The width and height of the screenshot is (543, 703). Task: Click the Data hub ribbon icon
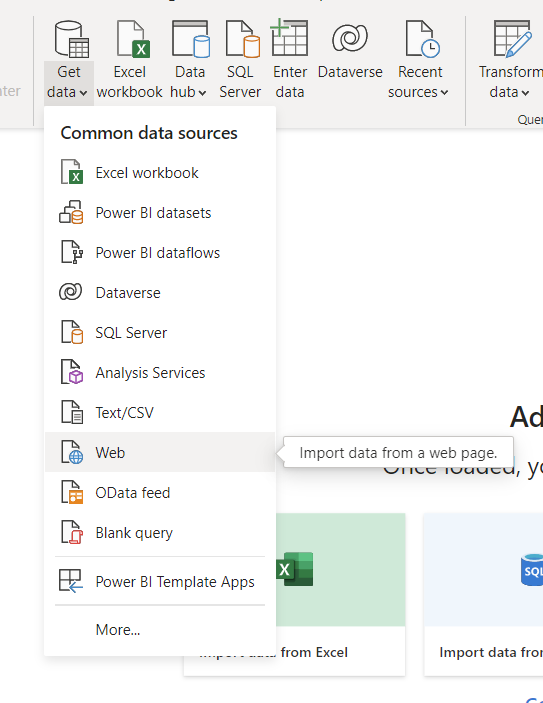coord(191,39)
